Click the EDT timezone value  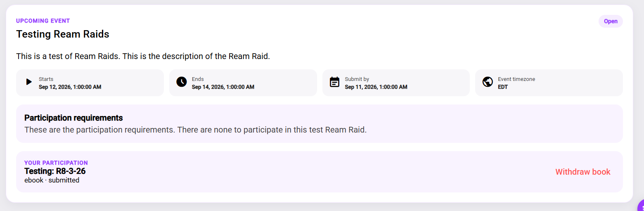click(503, 87)
